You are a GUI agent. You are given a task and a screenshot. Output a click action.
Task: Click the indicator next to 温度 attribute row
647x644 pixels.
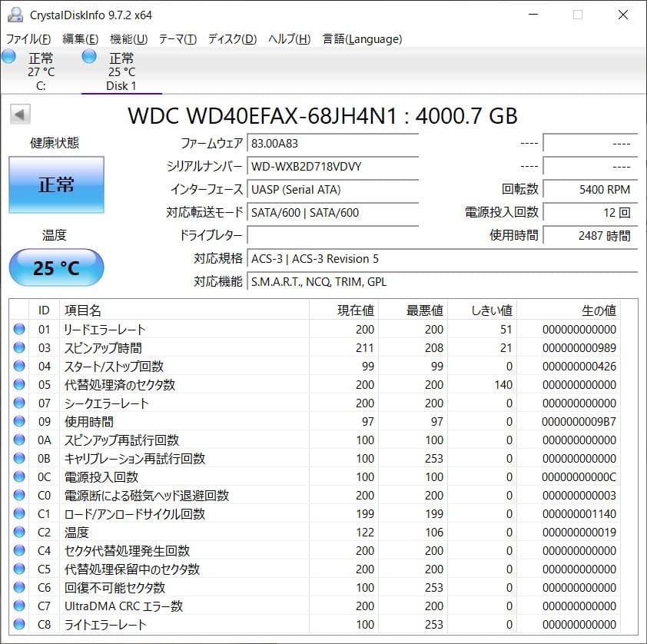click(18, 533)
